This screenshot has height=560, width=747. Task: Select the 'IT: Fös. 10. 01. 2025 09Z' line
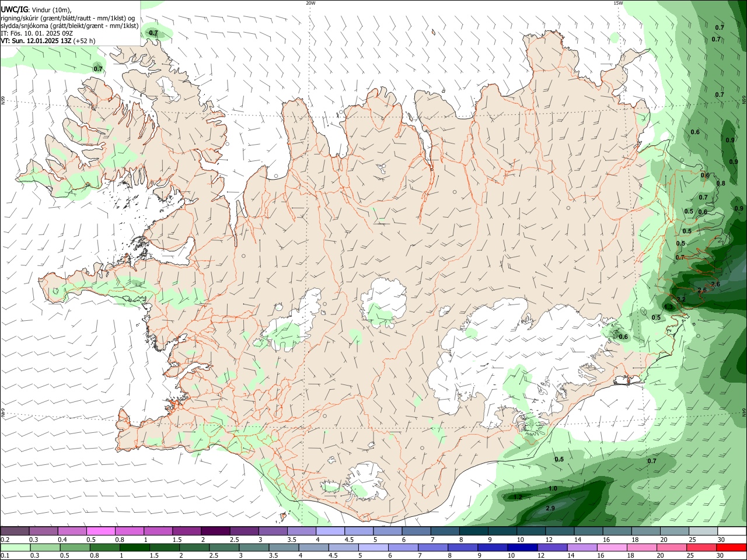pyautogui.click(x=37, y=33)
